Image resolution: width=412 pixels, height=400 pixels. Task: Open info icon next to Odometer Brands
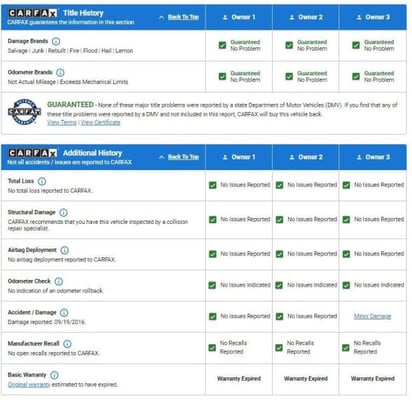coord(60,72)
